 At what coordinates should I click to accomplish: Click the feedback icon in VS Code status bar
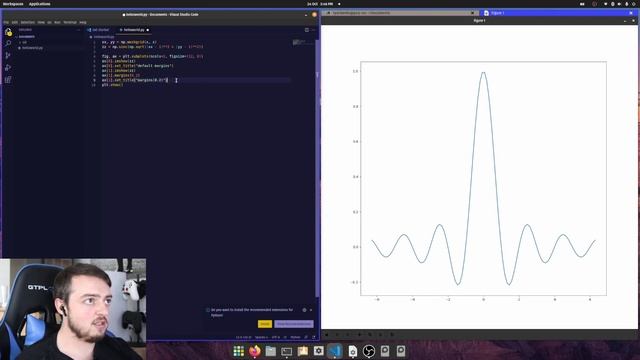(306, 337)
